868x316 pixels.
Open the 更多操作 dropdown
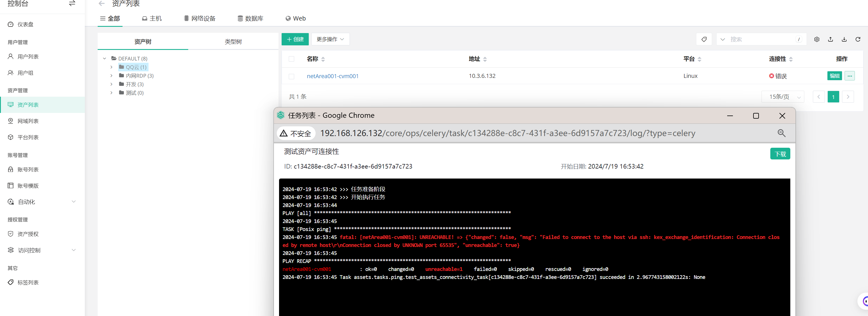coord(330,39)
